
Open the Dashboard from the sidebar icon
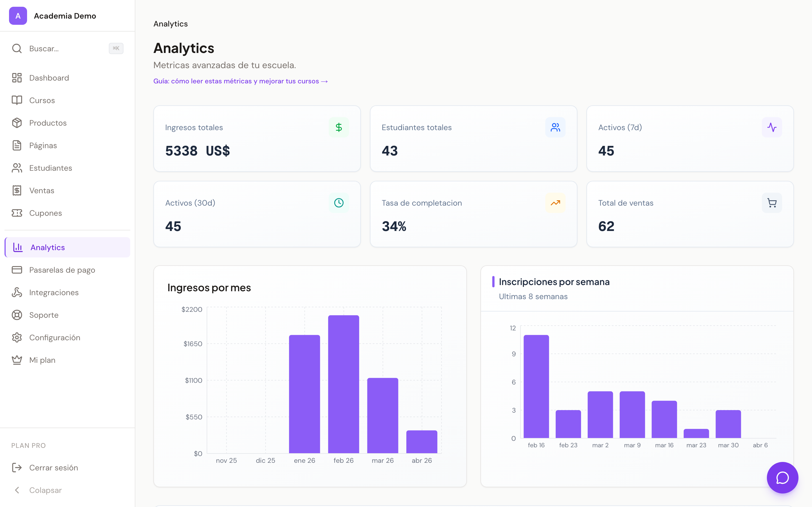click(17, 77)
